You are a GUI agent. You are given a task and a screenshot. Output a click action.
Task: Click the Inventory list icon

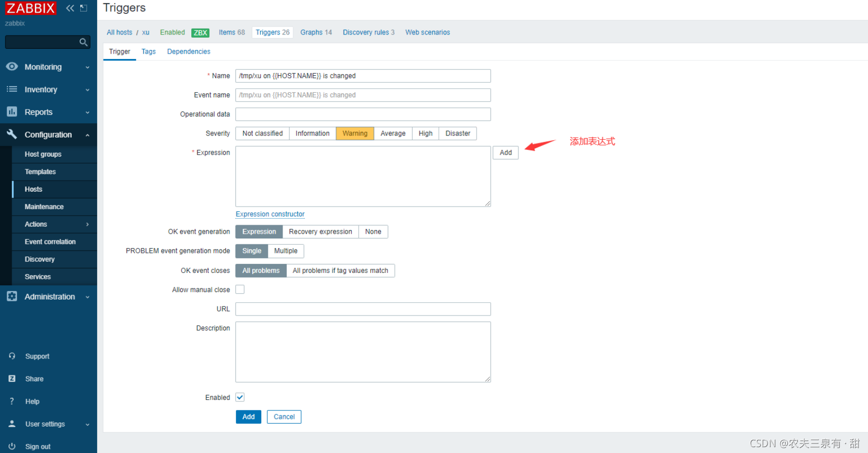(x=12, y=89)
